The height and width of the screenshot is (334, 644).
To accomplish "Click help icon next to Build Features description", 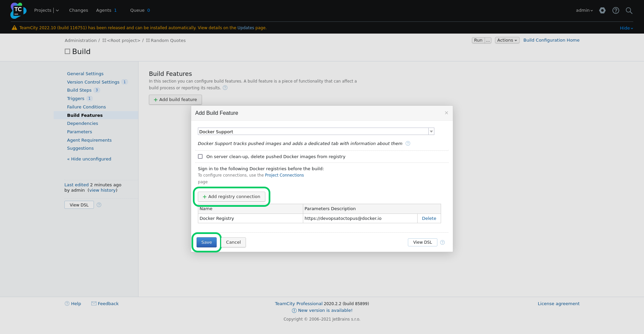I will tap(225, 88).
